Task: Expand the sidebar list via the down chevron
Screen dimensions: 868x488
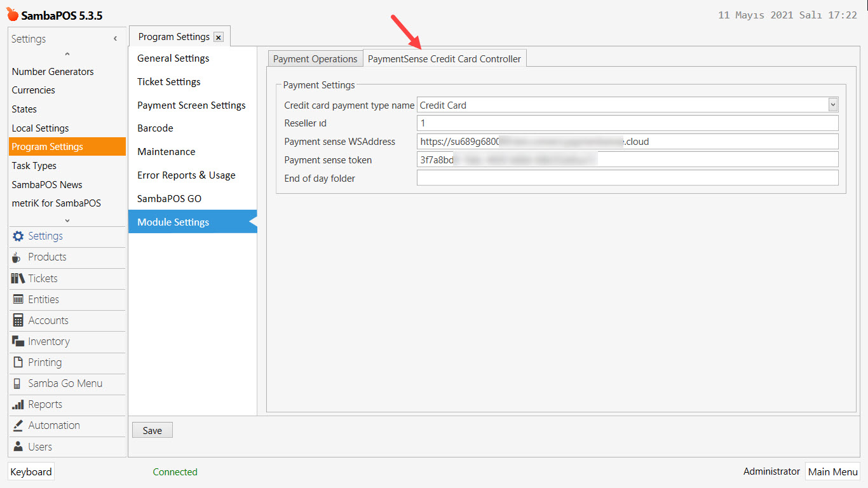Action: click(67, 220)
